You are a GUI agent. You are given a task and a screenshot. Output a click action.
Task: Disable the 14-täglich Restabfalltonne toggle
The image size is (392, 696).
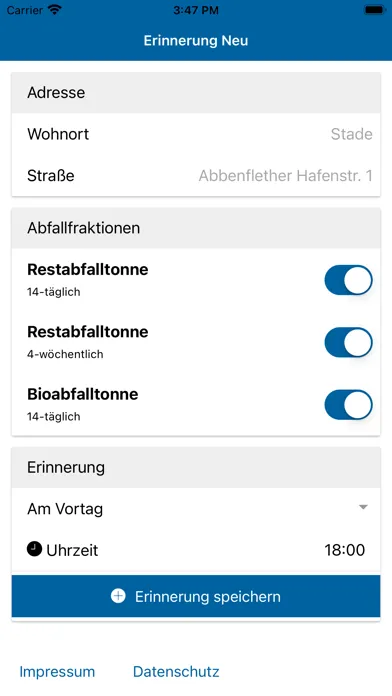348,280
